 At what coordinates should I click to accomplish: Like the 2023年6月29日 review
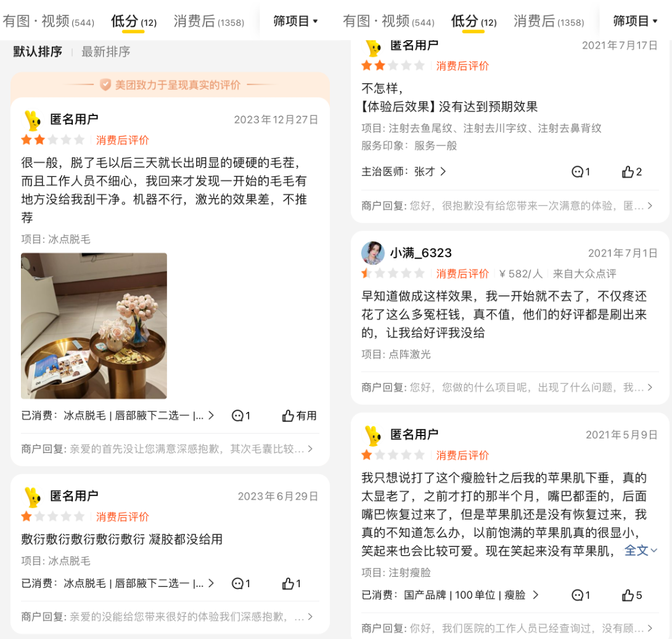tap(292, 583)
